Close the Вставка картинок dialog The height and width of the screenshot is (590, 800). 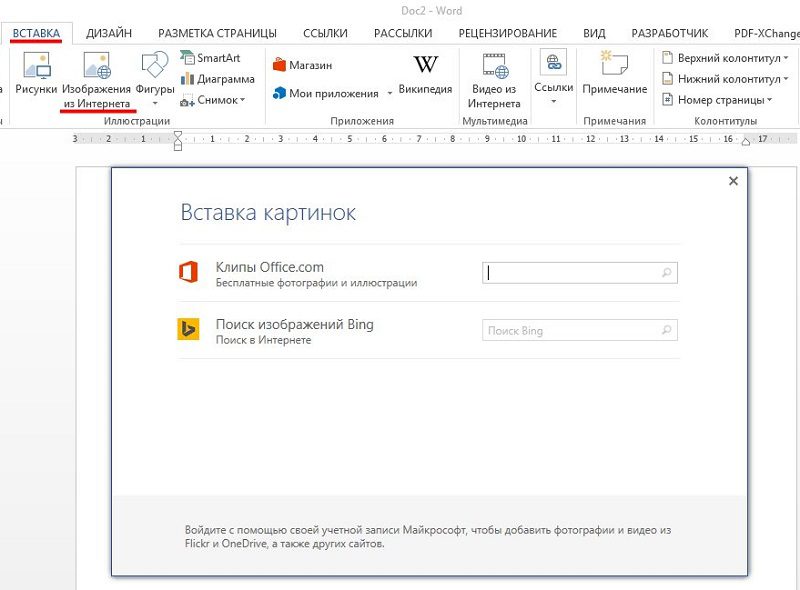coord(733,181)
